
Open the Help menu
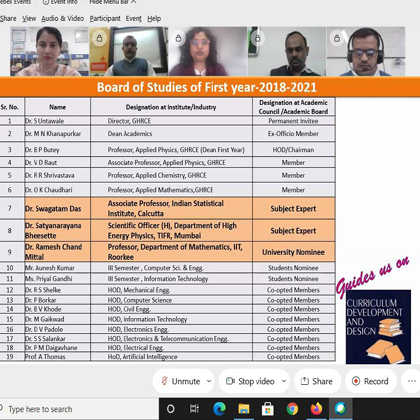point(154,19)
